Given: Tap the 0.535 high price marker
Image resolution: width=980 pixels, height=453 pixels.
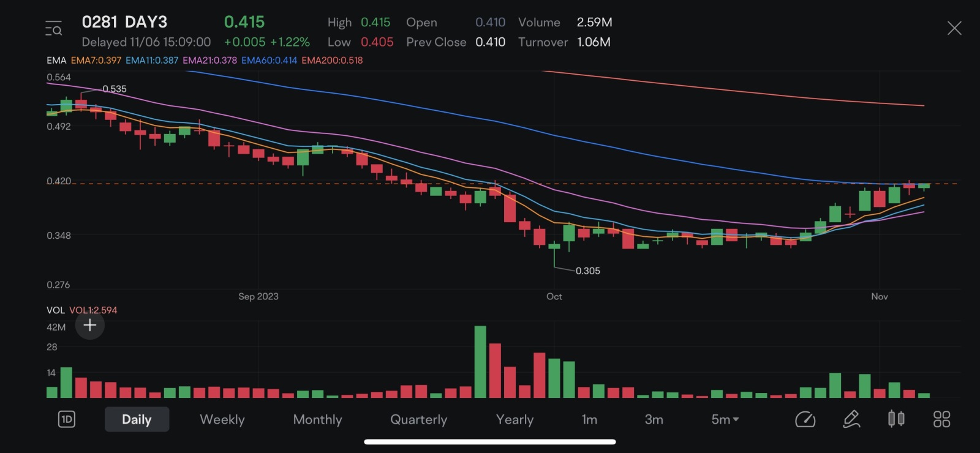Looking at the screenshot, I should coord(115,89).
